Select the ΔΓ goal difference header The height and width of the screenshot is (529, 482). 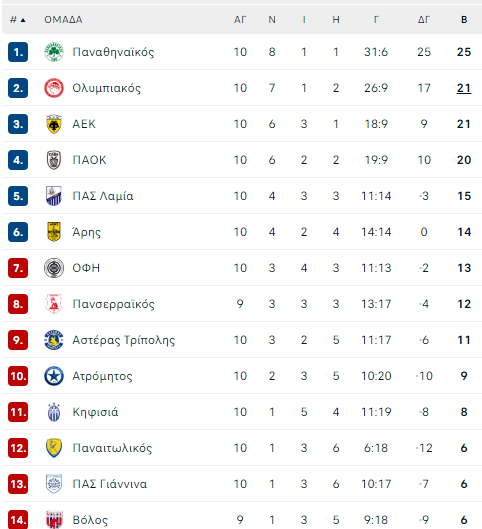click(x=424, y=20)
